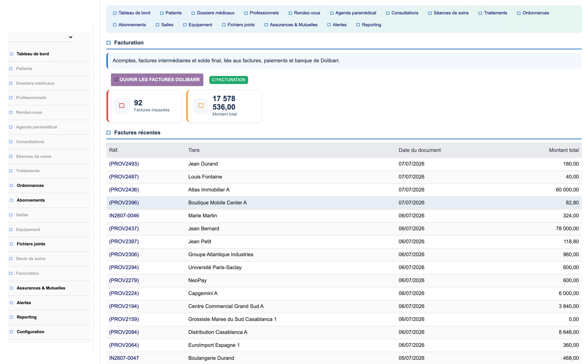Screen dimensions: 588x364
Task: Click the Consultations sidebar icon
Action: point(11,142)
